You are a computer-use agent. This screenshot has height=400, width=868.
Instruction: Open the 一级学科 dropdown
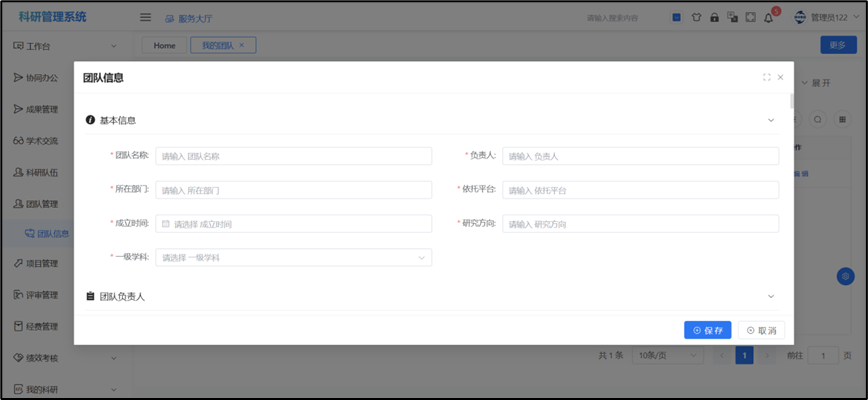293,257
